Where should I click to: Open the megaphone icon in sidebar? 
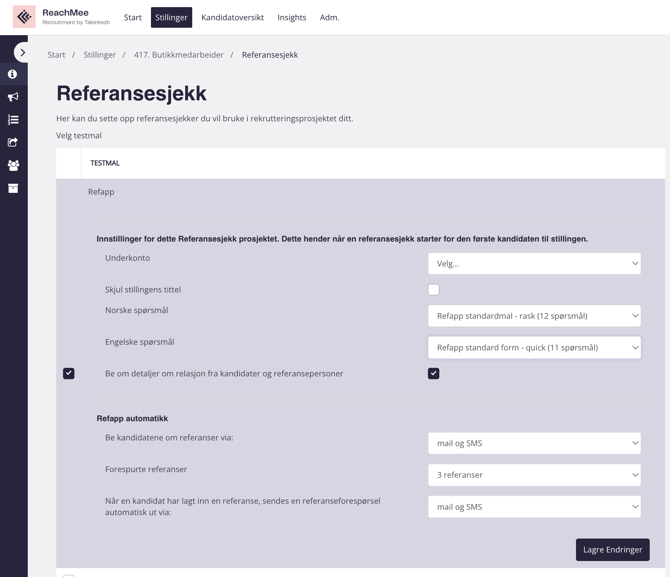[x=13, y=97]
